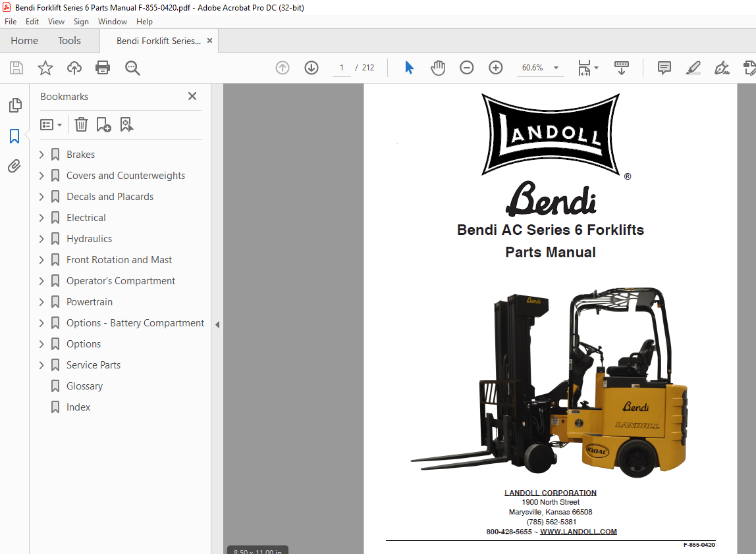756x554 pixels.
Task: Select the Hydraulics bookmark label
Action: [x=89, y=239]
